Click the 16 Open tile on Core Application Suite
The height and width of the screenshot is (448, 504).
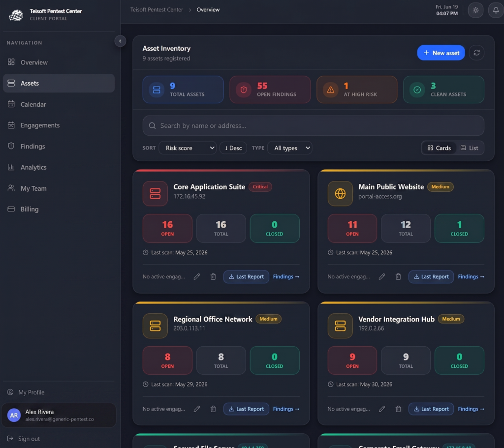167,228
